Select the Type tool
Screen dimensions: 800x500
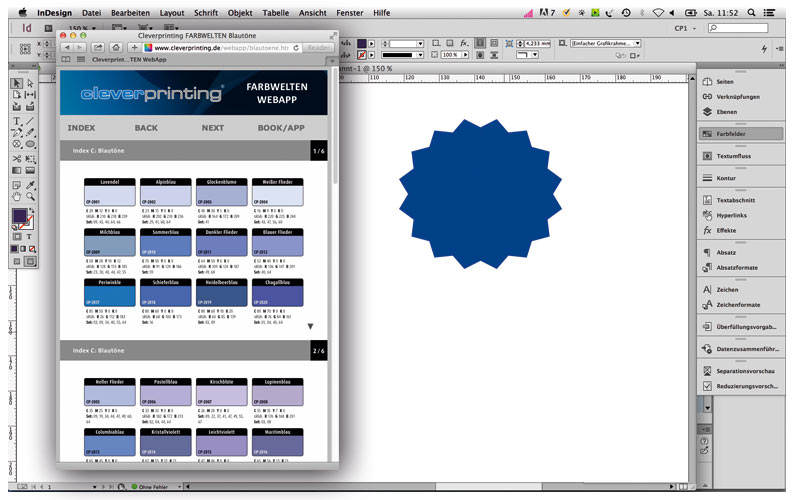(17, 121)
